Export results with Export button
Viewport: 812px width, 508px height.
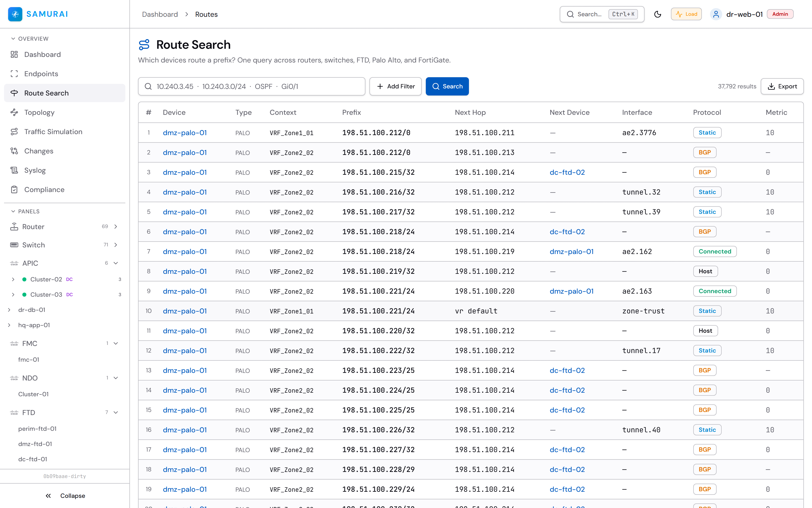coord(782,86)
